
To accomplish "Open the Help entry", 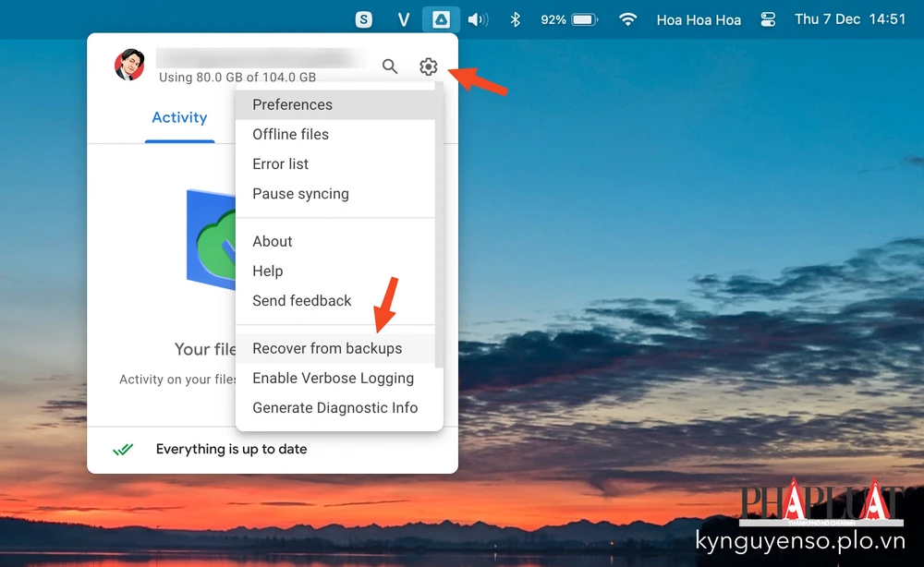I will coord(267,271).
